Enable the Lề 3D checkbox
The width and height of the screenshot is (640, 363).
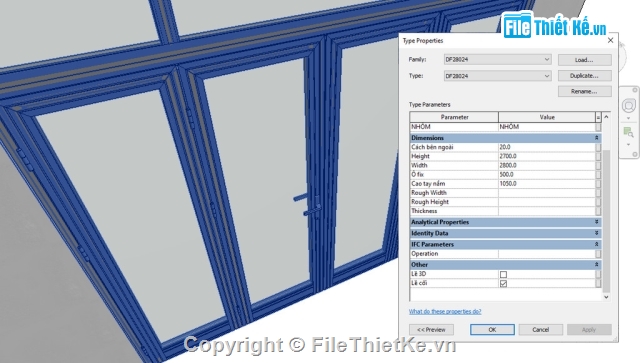click(503, 274)
